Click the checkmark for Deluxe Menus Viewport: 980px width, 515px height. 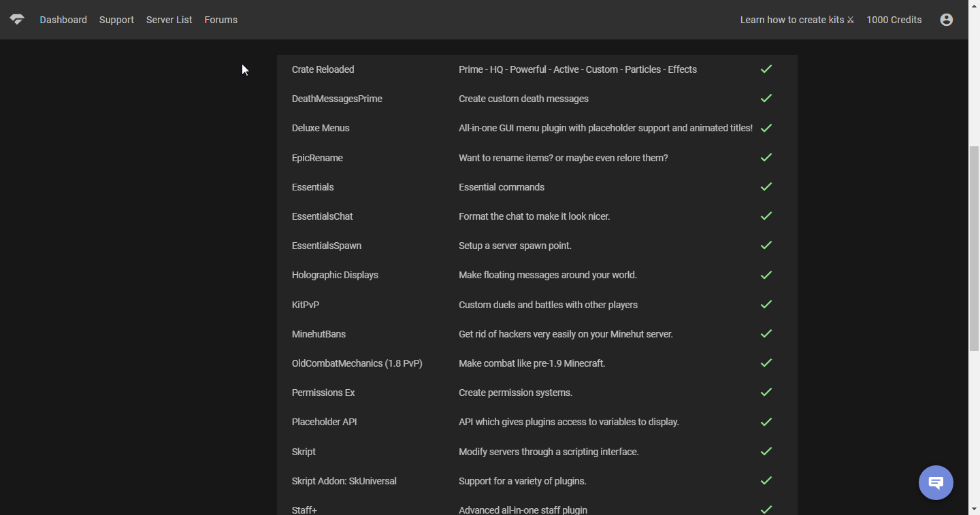coord(766,128)
